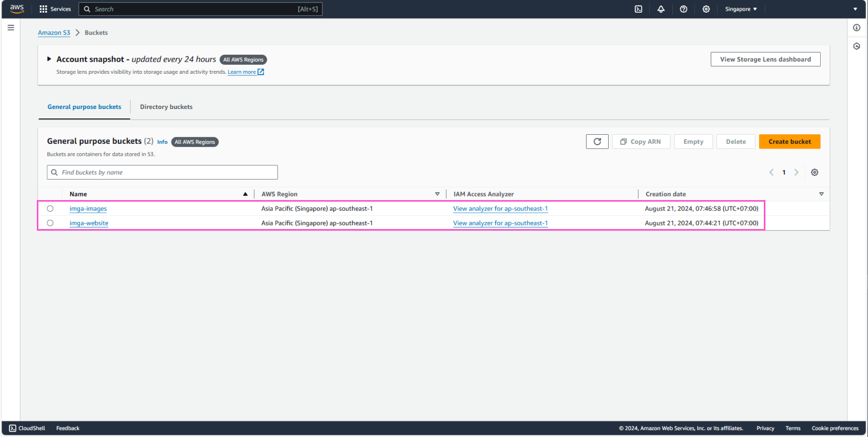Sort by AWS Region column arrow
This screenshot has height=437, width=868.
click(x=437, y=194)
